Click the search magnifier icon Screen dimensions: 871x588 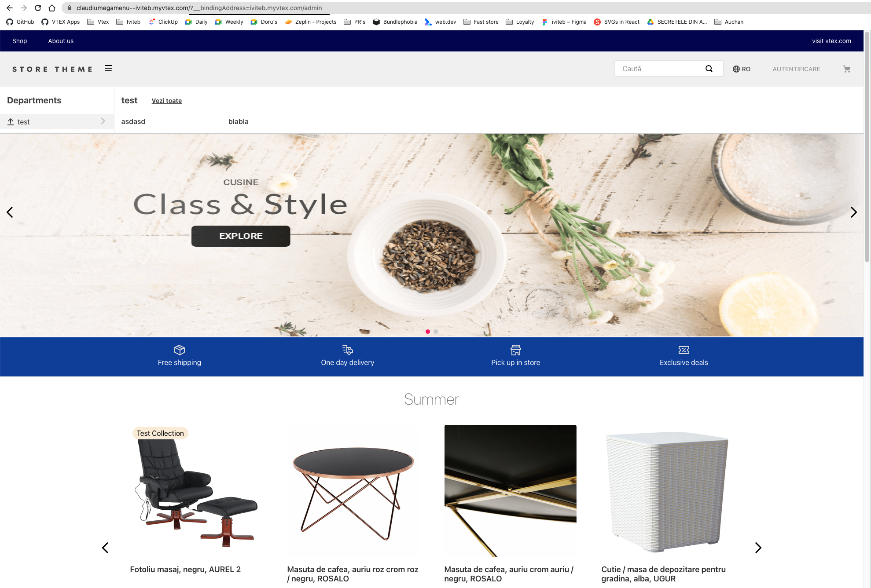709,69
